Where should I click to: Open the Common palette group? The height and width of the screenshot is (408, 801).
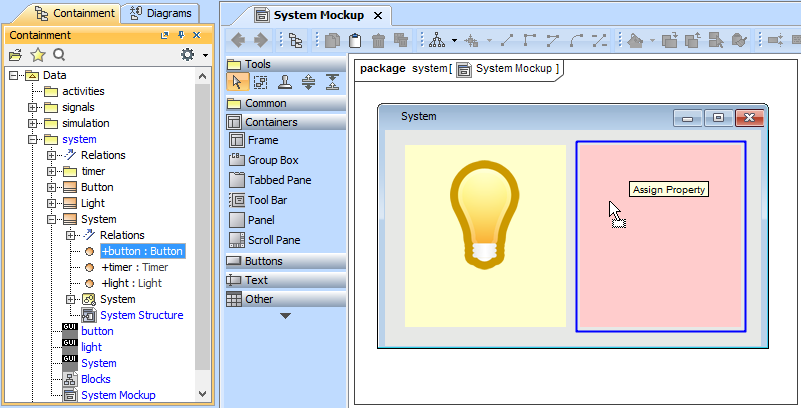pos(286,103)
